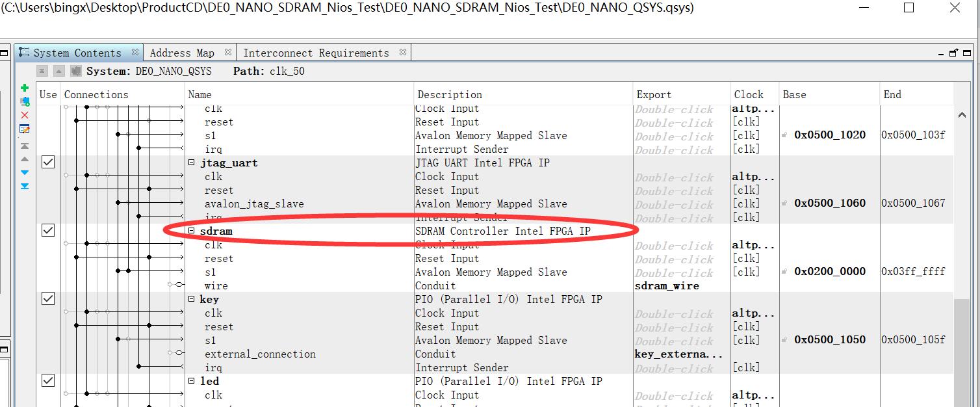Image resolution: width=980 pixels, height=407 pixels.
Task: Disable the Use checkbox for key
Action: coord(47,298)
